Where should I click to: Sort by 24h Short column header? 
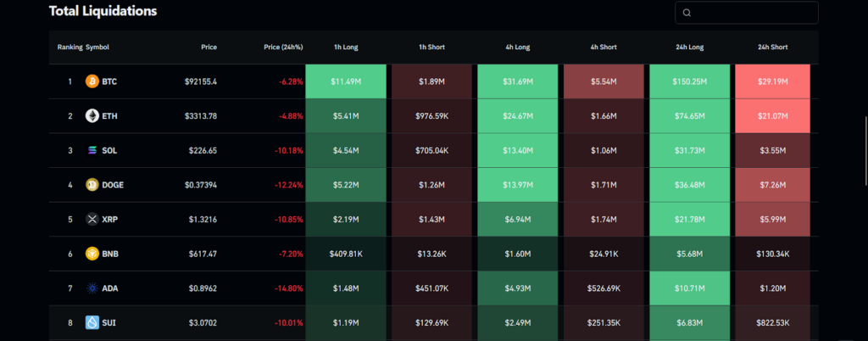click(773, 48)
